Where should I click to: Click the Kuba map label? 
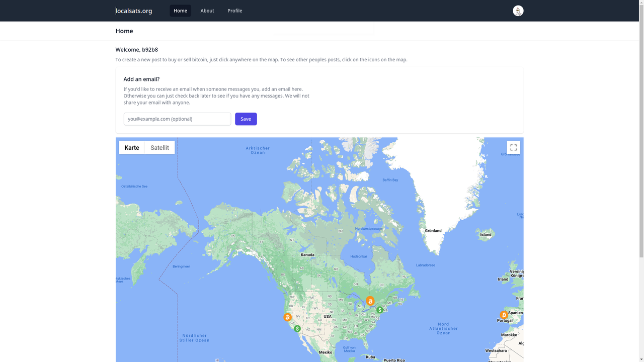tap(371, 357)
